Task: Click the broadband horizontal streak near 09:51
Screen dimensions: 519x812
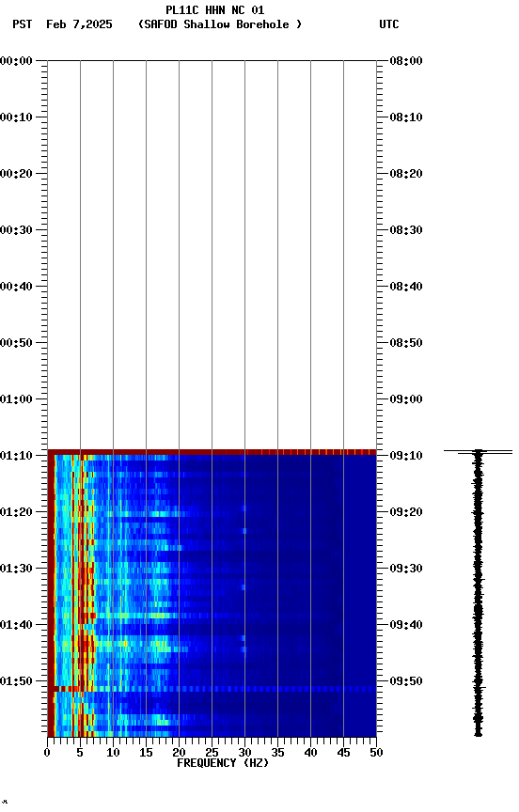Action: tap(212, 689)
